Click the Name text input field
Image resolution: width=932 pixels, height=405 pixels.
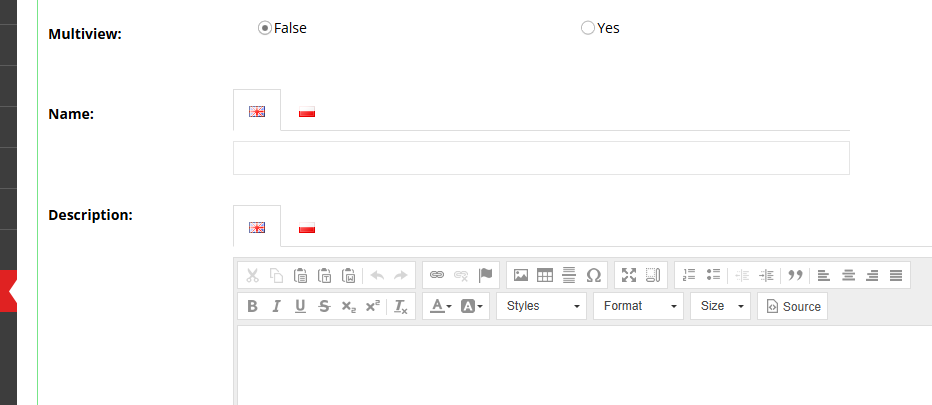[x=541, y=158]
